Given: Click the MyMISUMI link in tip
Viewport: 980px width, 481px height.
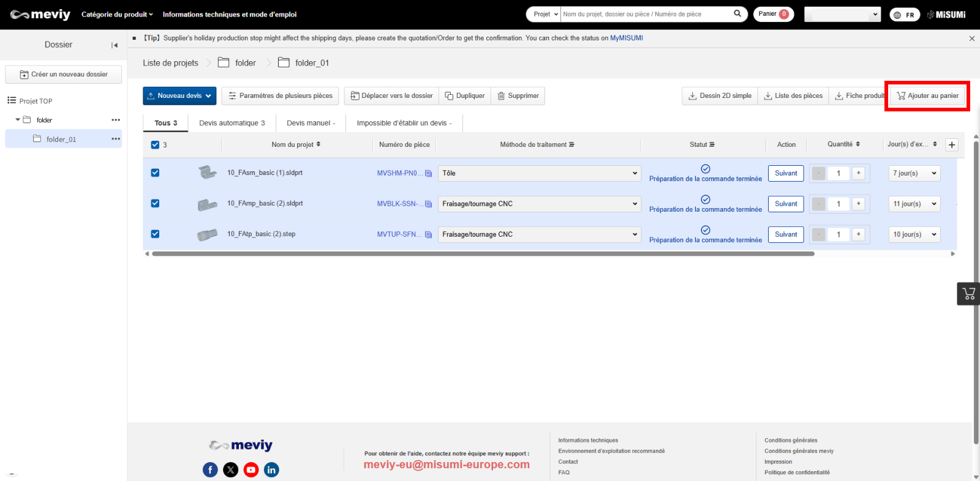Looking at the screenshot, I should pyautogui.click(x=626, y=38).
